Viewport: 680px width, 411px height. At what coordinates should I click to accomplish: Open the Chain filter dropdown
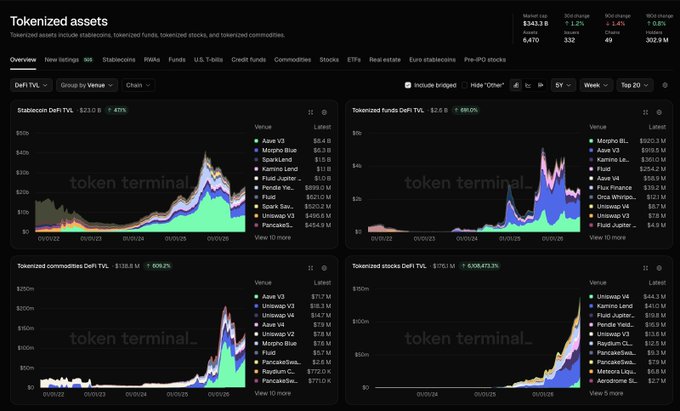(x=138, y=85)
